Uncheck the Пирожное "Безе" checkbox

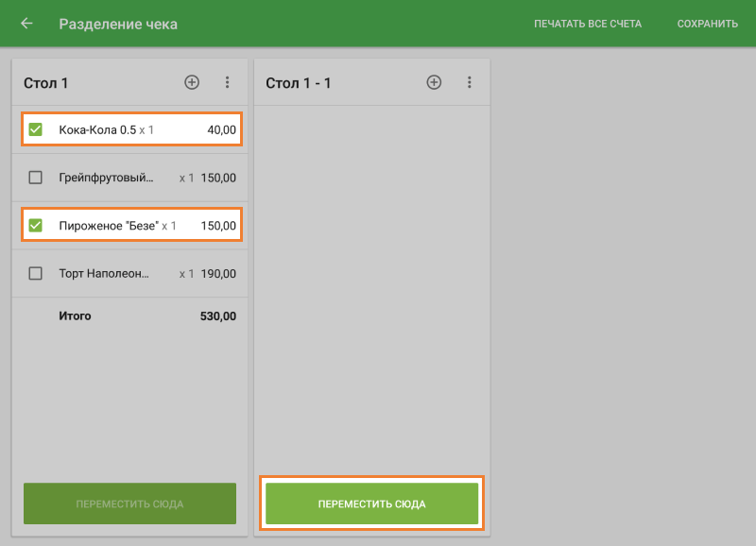[36, 226]
